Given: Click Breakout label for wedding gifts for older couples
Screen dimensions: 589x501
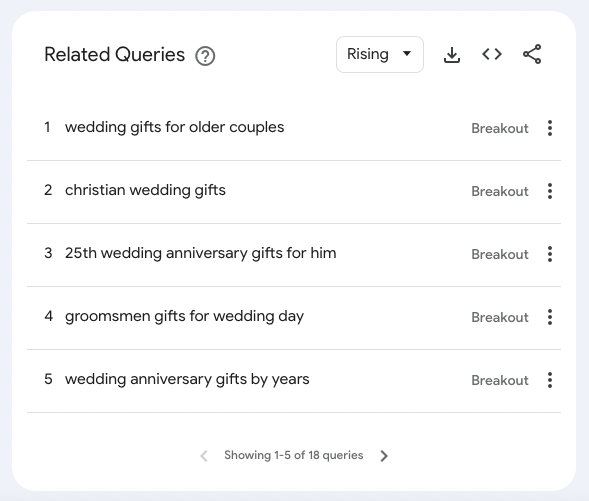Looking at the screenshot, I should [500, 128].
